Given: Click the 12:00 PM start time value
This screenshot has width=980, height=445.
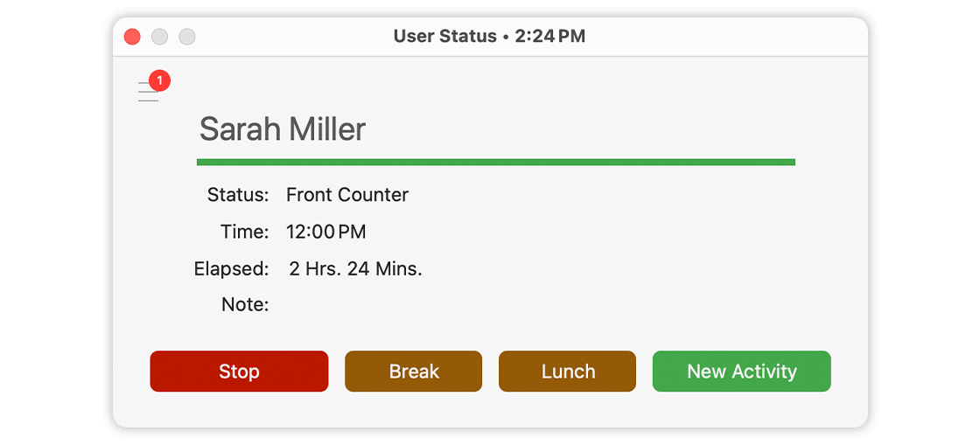Looking at the screenshot, I should click(x=325, y=232).
